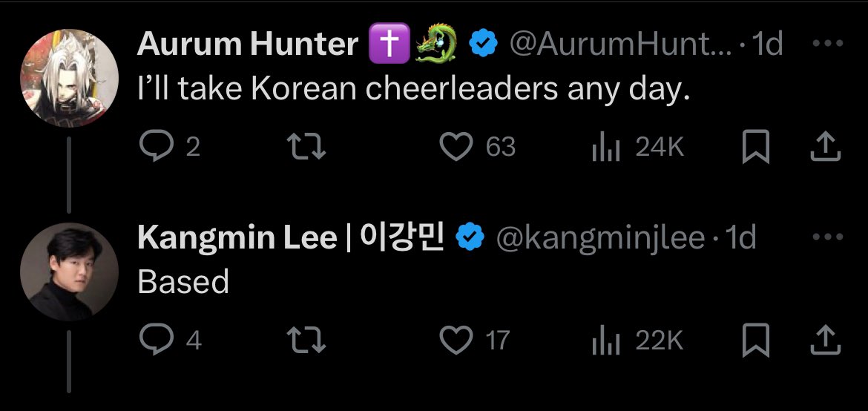Visit the @kangminjlee handle link

tap(599, 238)
